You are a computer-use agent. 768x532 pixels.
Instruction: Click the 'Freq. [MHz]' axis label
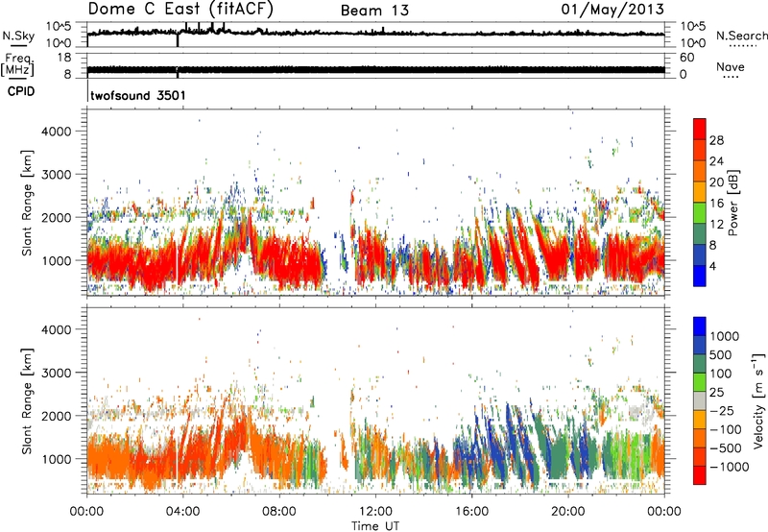(x=17, y=64)
